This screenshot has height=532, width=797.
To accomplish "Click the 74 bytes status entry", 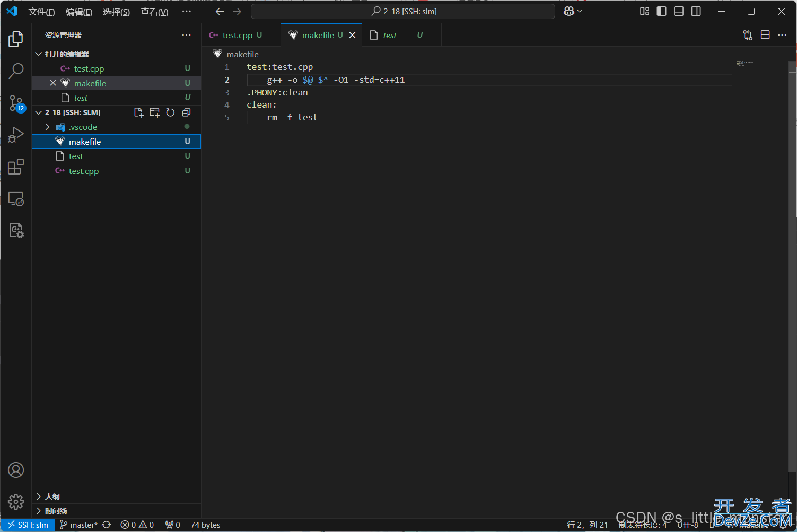I will [205, 525].
